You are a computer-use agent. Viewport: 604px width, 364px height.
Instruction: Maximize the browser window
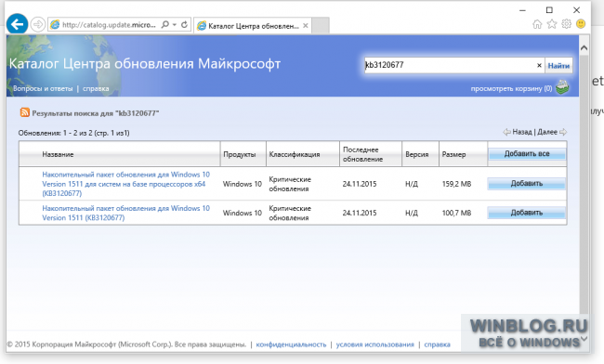549,10
